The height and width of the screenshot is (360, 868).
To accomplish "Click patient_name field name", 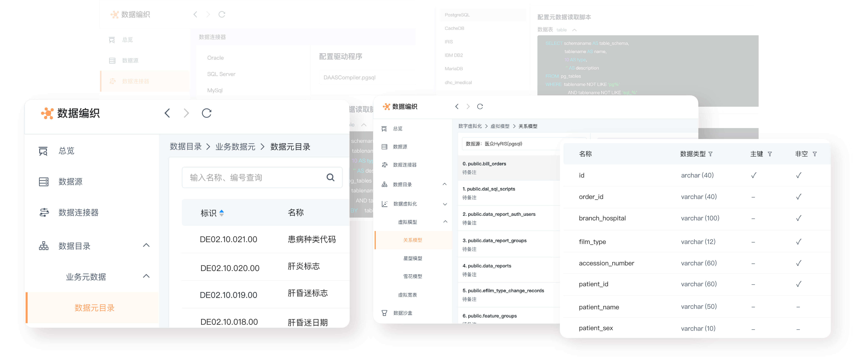I will pyautogui.click(x=599, y=307).
